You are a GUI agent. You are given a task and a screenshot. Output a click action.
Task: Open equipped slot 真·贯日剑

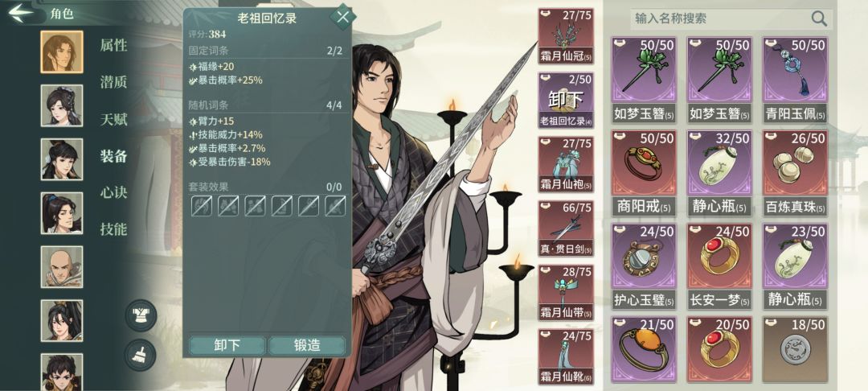click(x=566, y=228)
